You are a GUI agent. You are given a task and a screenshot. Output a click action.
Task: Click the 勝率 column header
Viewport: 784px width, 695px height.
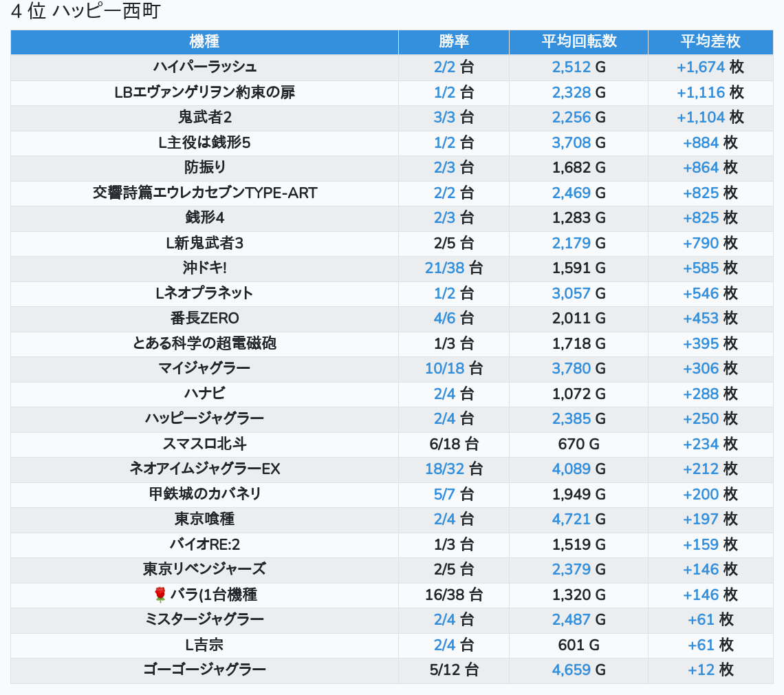coord(453,41)
